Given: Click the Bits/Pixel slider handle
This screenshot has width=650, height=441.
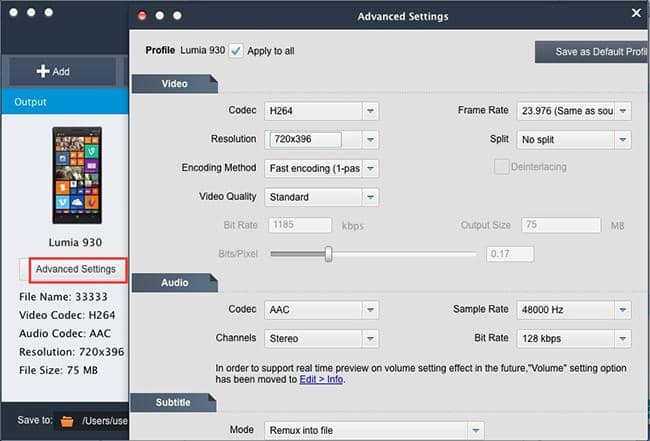Looking at the screenshot, I should [328, 254].
